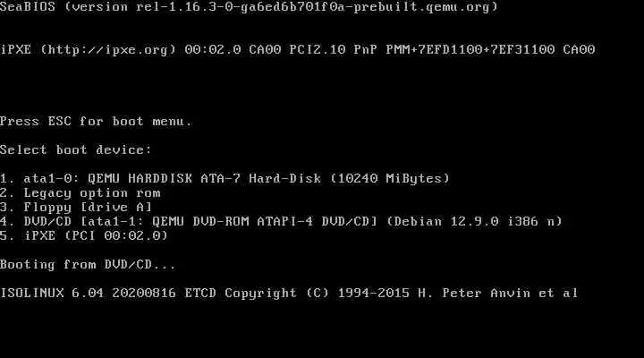Click the 'Debian 12.9.0 i386 n' label
Viewport: 644px width, 358px height.
(474, 222)
